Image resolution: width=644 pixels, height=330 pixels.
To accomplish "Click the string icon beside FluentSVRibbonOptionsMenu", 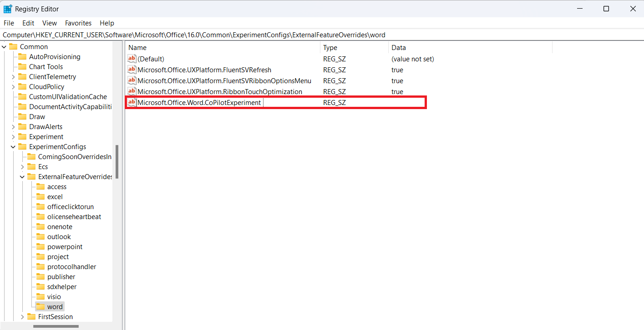I will (x=132, y=80).
